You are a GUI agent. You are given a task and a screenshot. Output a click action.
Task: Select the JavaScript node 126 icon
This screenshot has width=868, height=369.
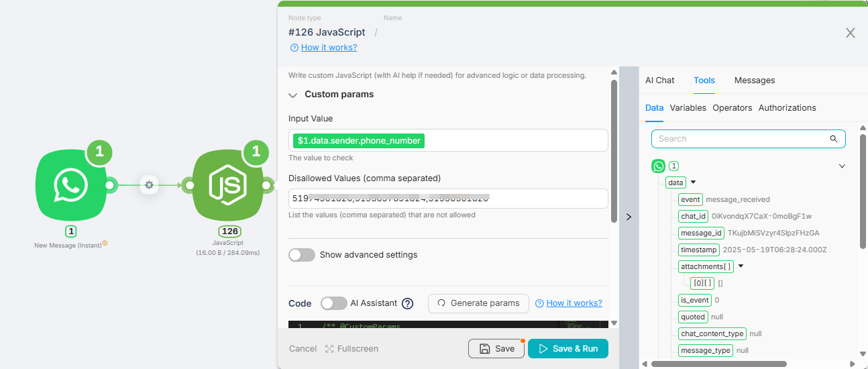pos(228,185)
